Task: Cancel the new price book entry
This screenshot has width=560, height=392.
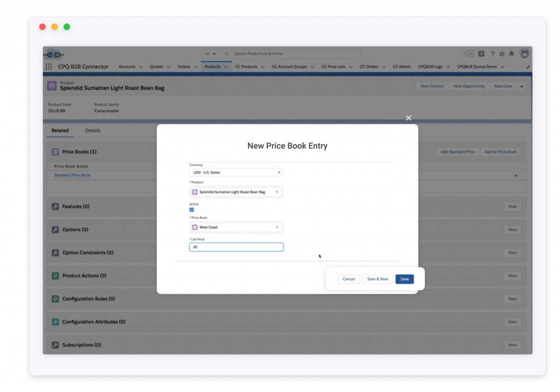Action: coord(348,279)
